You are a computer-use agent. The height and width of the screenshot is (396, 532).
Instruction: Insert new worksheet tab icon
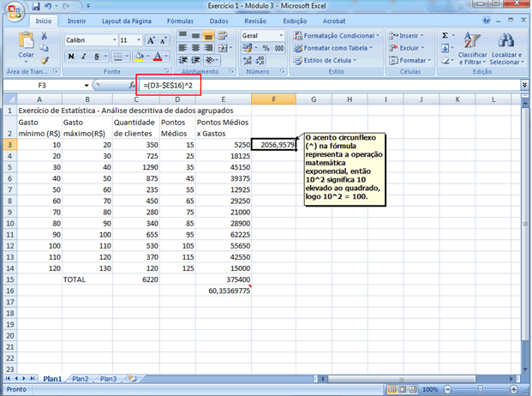pos(132,378)
